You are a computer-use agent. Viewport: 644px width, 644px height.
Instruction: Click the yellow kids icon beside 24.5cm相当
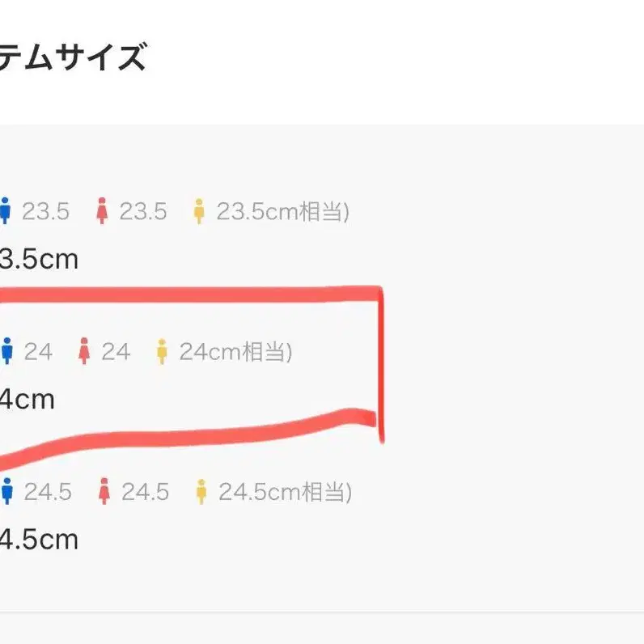pos(201,492)
